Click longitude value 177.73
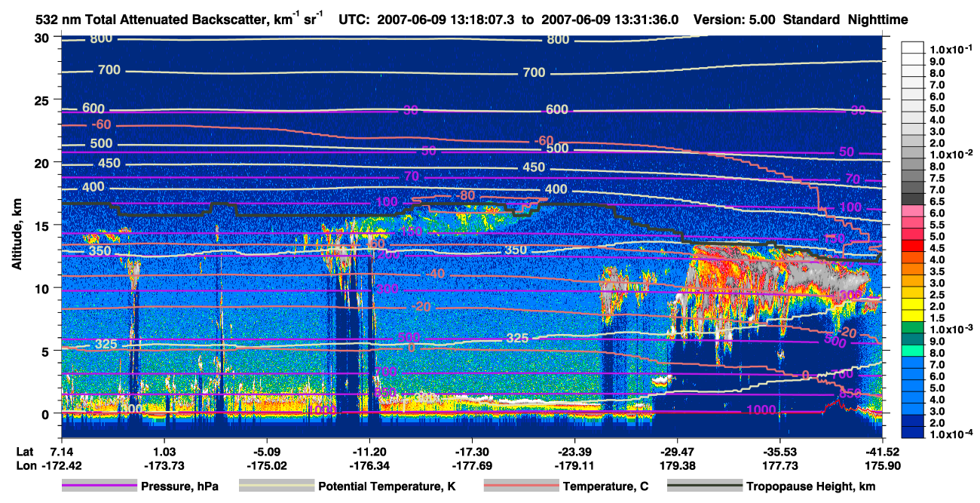The height and width of the screenshot is (503, 980). (x=779, y=465)
